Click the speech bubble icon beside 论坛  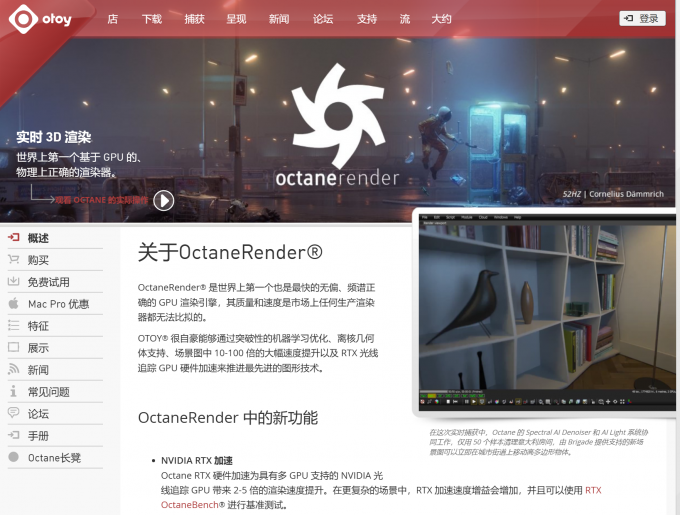click(x=13, y=413)
